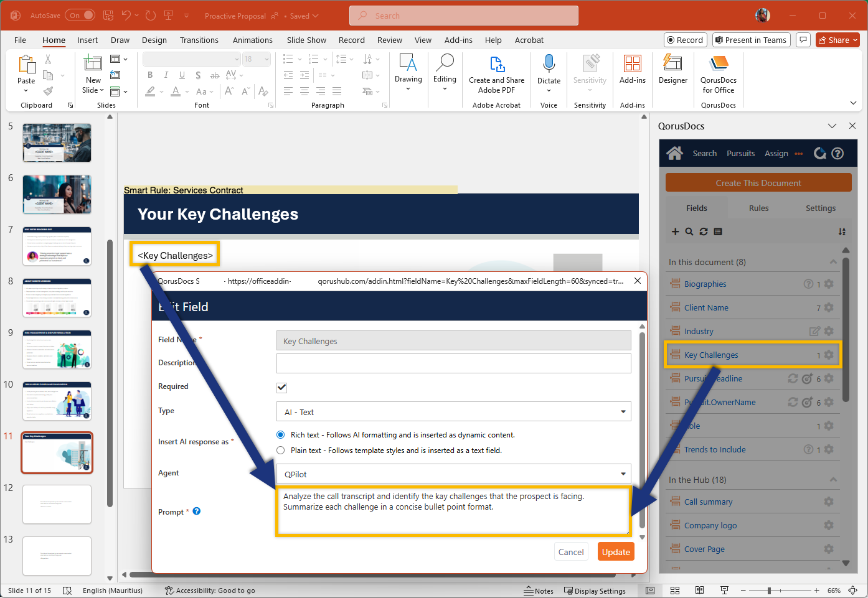Toggle the AutoSave switch

coord(80,16)
